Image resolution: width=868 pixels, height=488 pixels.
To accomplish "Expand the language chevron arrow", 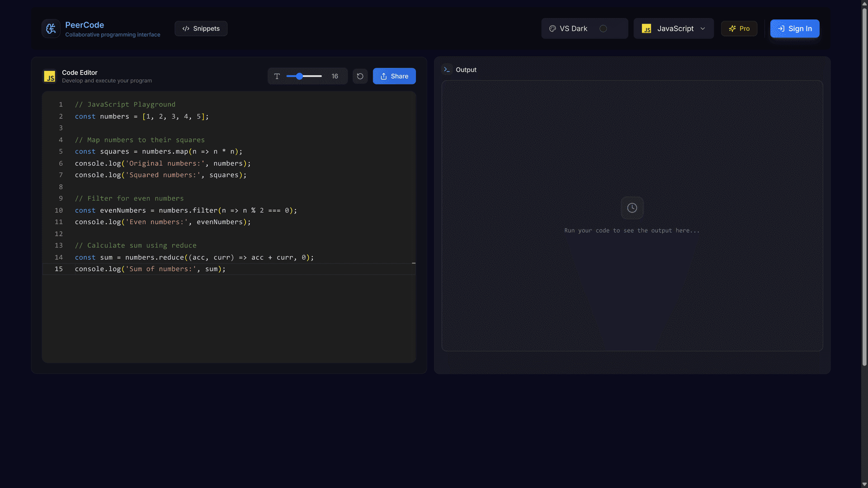I will tap(703, 28).
